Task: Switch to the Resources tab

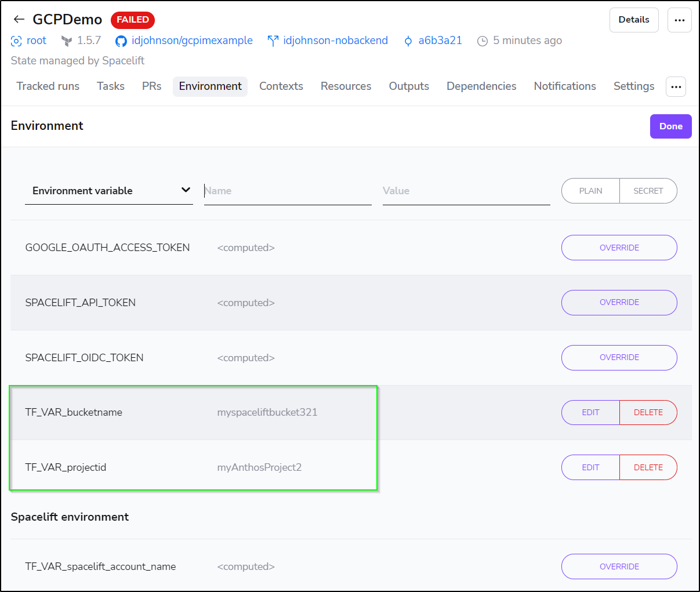Action: tap(346, 86)
